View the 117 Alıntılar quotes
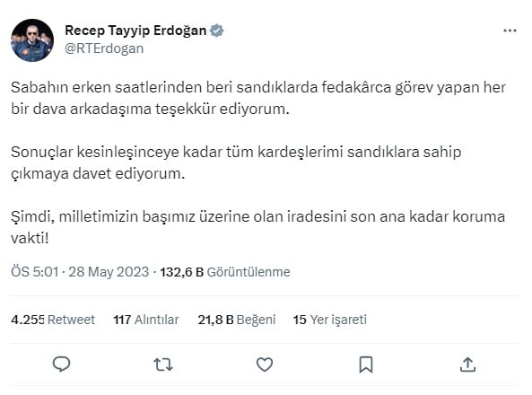 [146, 320]
